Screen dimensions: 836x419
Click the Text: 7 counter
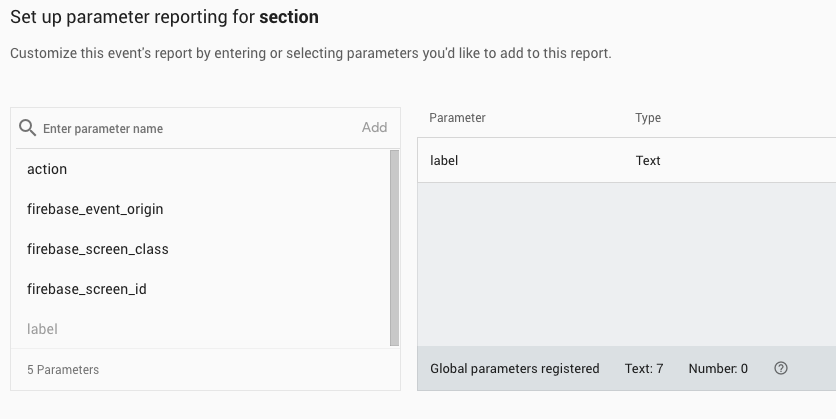coord(644,369)
